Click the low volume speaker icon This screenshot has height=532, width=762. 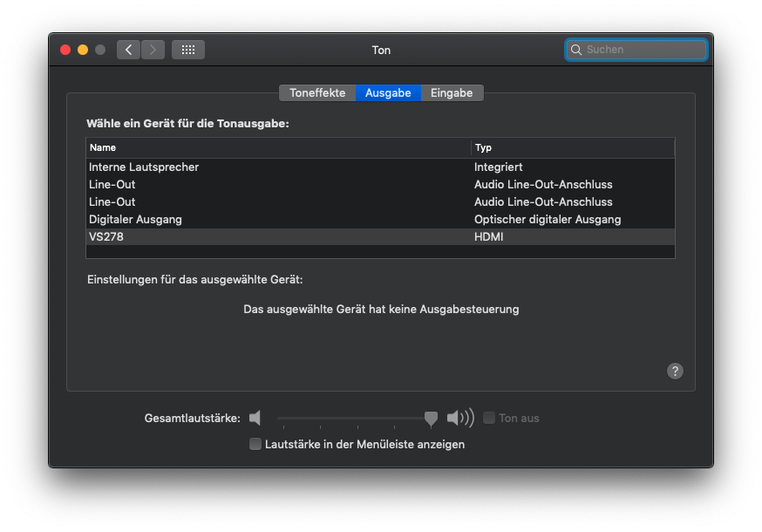point(255,419)
